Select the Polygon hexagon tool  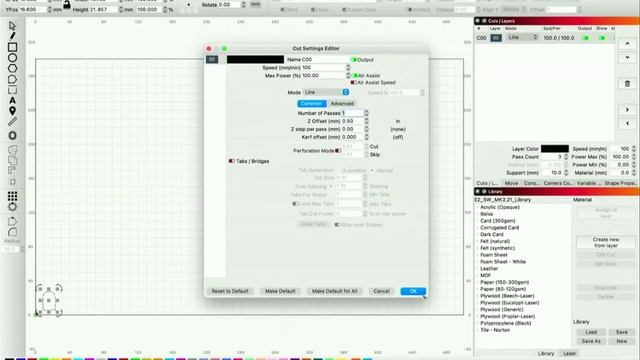pyautogui.click(x=12, y=68)
